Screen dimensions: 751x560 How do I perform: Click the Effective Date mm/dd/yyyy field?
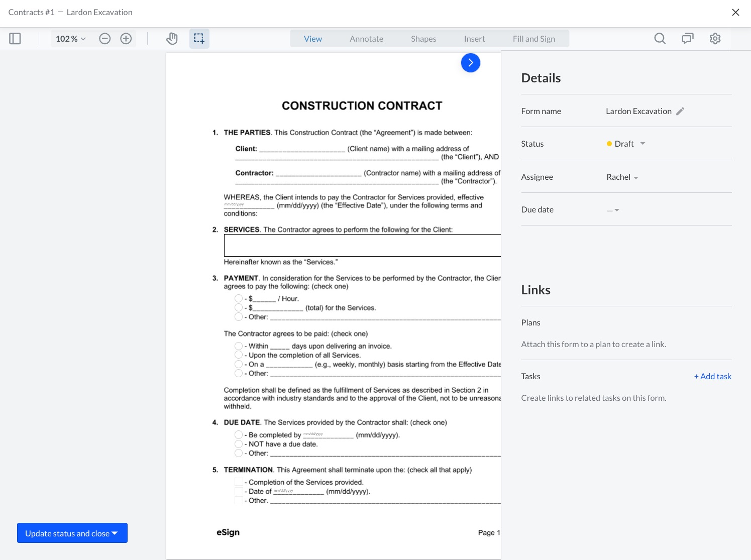[249, 205]
